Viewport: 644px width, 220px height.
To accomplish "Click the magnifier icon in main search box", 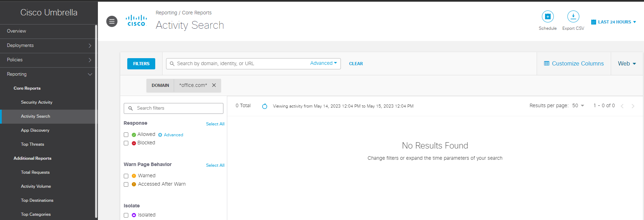I will pyautogui.click(x=172, y=64).
